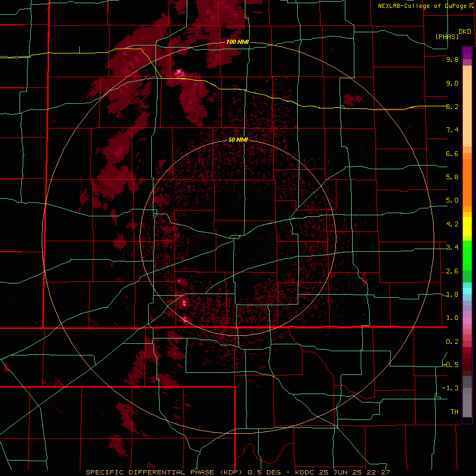This screenshot has height=476, width=476.
Task: Click the 2.6 scale value
Action: pos(452,271)
